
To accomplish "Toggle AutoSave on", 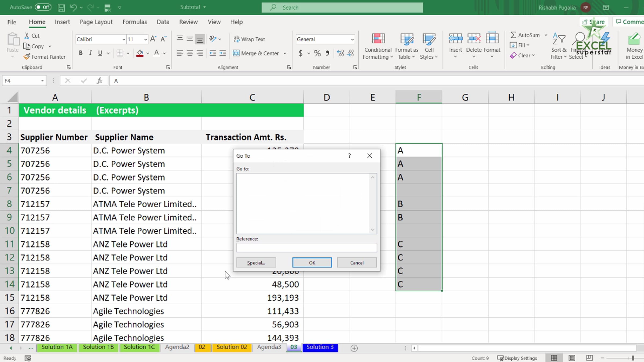I will [x=43, y=7].
